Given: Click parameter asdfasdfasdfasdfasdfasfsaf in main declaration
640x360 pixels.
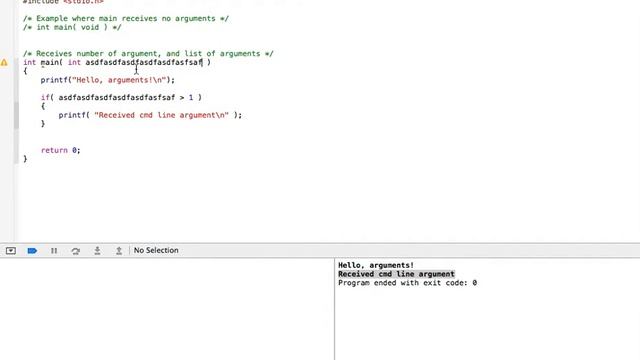Looking at the screenshot, I should point(144,62).
